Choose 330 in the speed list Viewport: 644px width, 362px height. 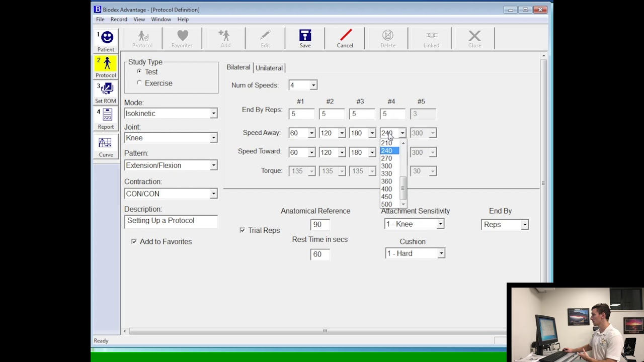390,174
